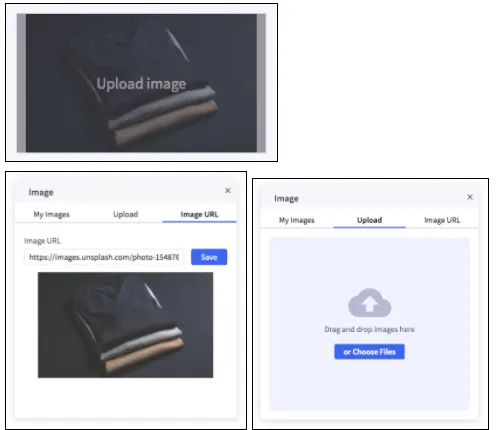Focus the Image URL input field
496x430 pixels.
(x=104, y=257)
